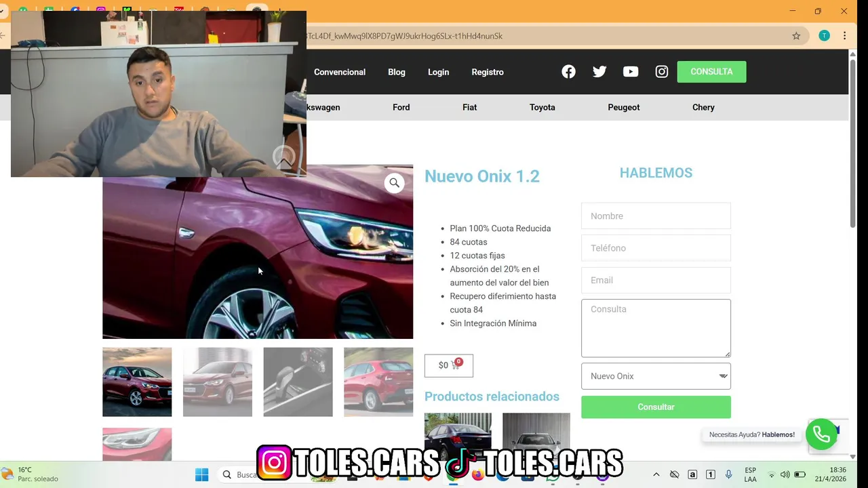Open the Instagram icon in the header
Screen dimensions: 868x488
662,72
